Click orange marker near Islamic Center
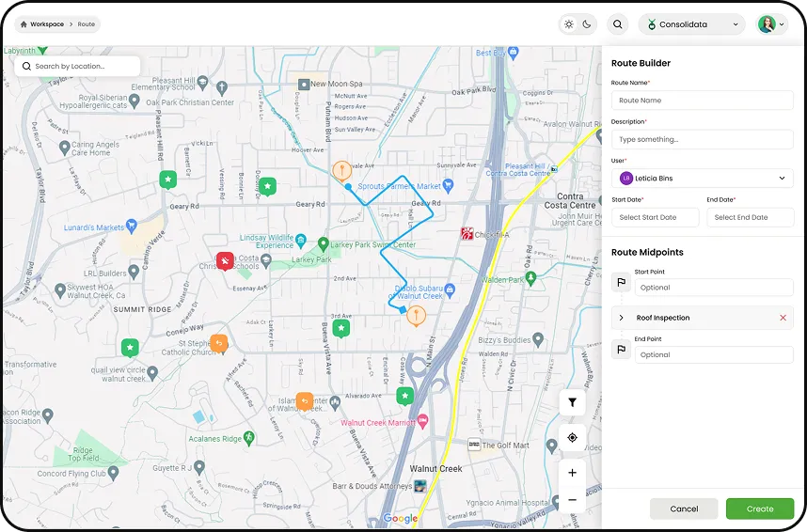The width and height of the screenshot is (807, 532). click(304, 400)
